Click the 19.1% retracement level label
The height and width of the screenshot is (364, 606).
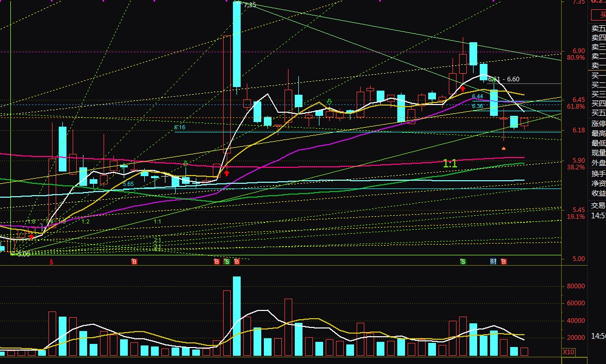tap(576, 217)
